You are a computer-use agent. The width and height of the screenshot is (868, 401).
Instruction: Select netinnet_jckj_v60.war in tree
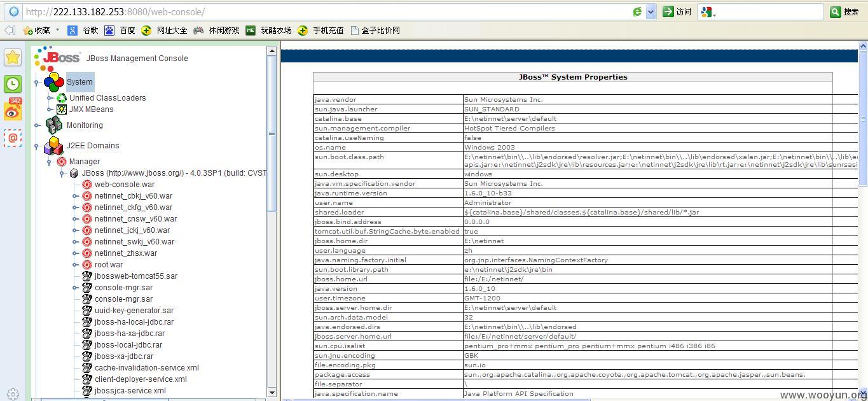pyautogui.click(x=132, y=230)
